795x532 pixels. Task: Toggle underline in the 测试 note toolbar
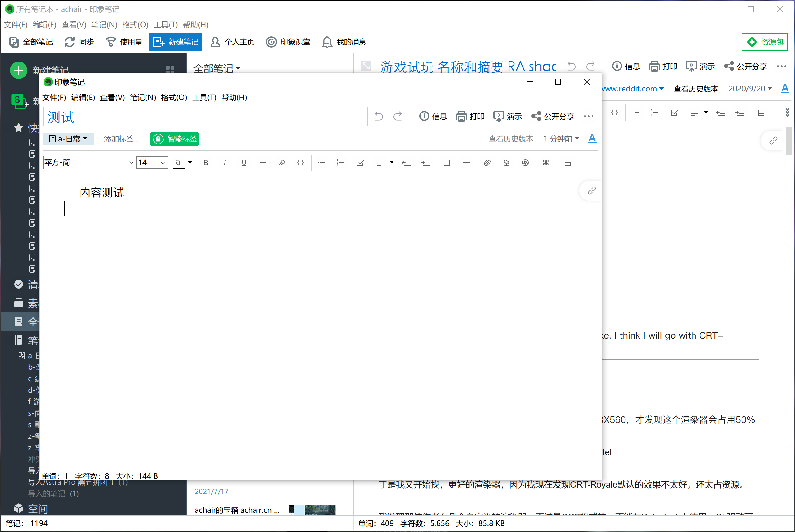pos(244,163)
